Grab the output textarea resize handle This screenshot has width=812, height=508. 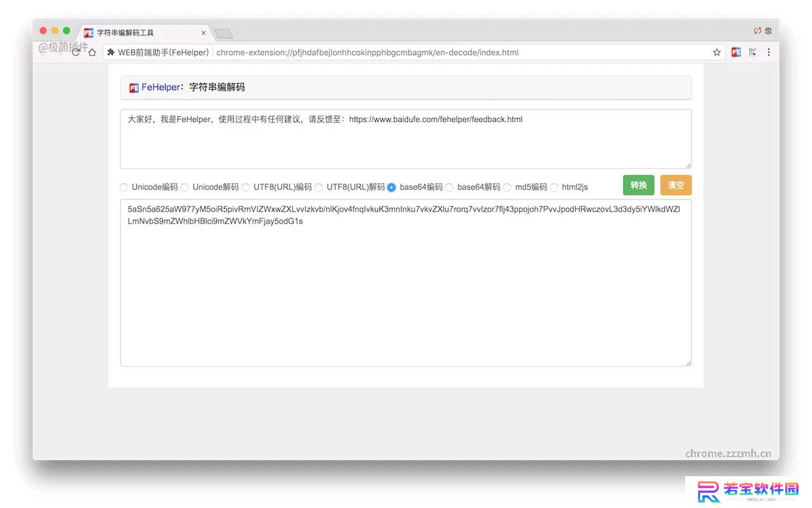pyautogui.click(x=688, y=363)
